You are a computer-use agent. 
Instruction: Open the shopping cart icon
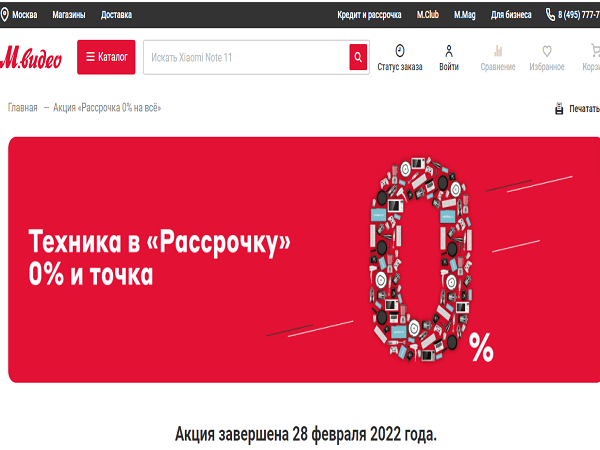coord(595,51)
